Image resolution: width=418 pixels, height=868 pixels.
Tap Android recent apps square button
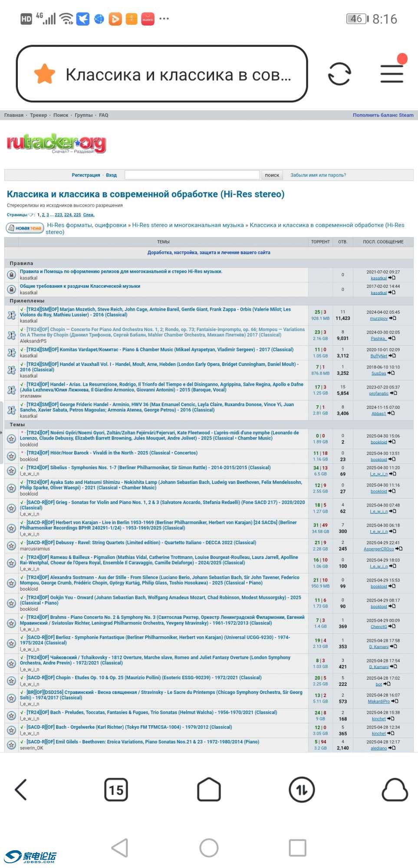[x=298, y=848]
